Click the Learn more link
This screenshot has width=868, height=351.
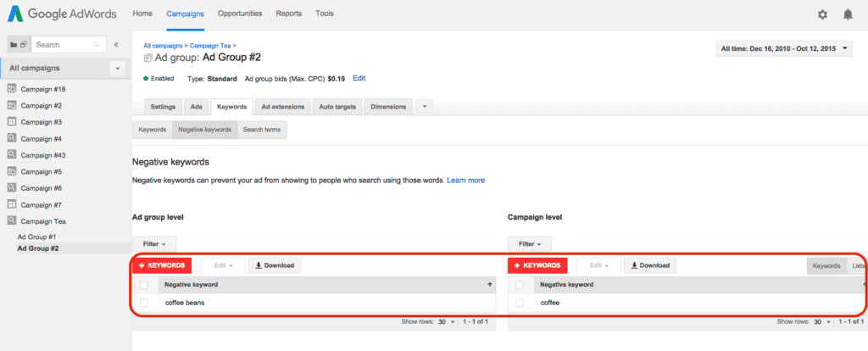465,181
